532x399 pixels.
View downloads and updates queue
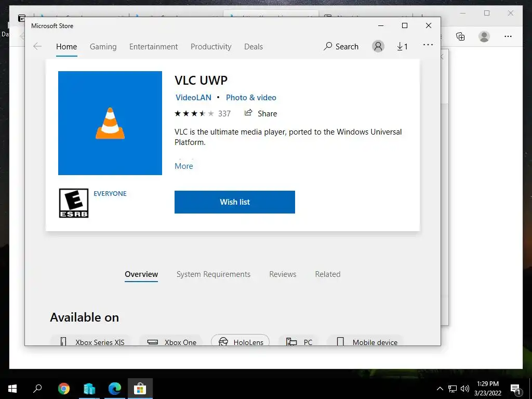[403, 46]
